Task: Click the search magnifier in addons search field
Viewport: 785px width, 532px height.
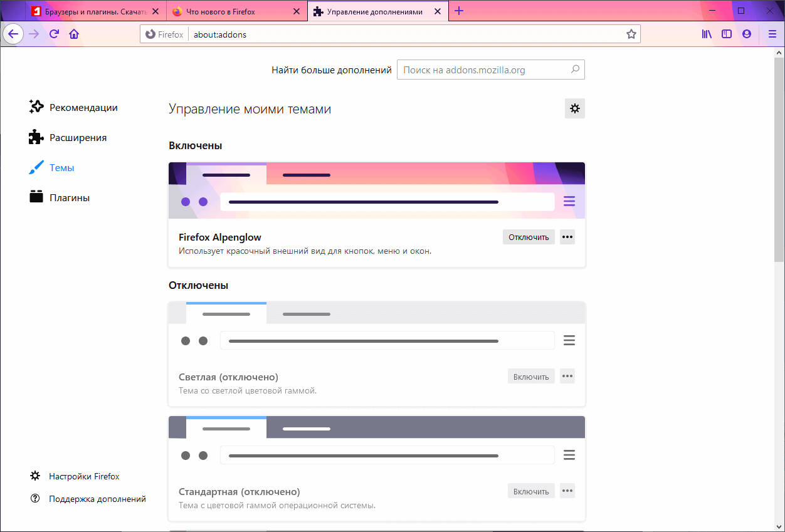Action: click(x=575, y=70)
